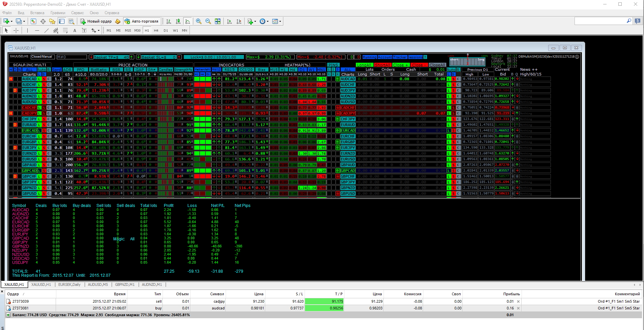644x330 pixels.
Task: Select the trendline tool
Action: [46, 30]
